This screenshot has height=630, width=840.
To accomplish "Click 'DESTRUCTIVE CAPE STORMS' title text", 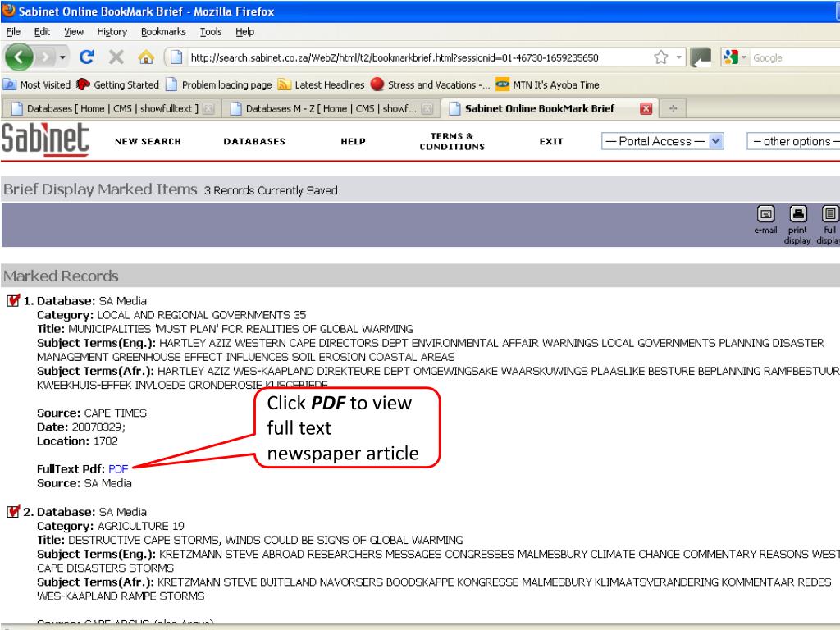I will (265, 540).
